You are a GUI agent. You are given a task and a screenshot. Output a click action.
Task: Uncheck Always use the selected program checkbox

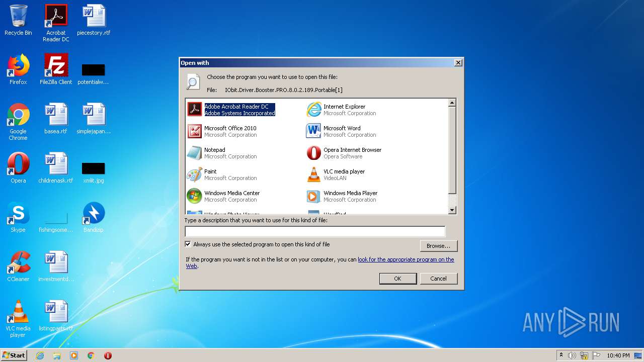[x=188, y=244]
